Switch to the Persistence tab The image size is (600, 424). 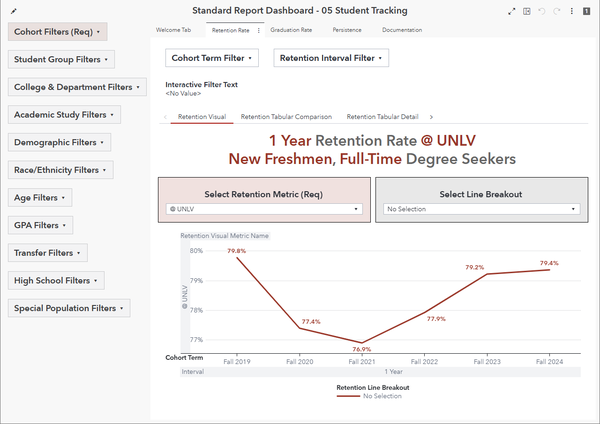(x=347, y=30)
